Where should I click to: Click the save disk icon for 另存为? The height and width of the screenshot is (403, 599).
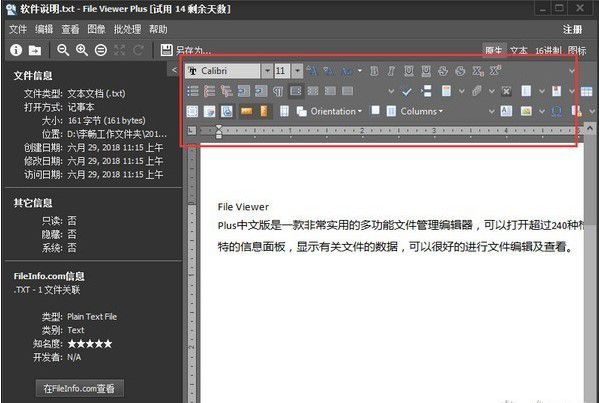point(166,50)
